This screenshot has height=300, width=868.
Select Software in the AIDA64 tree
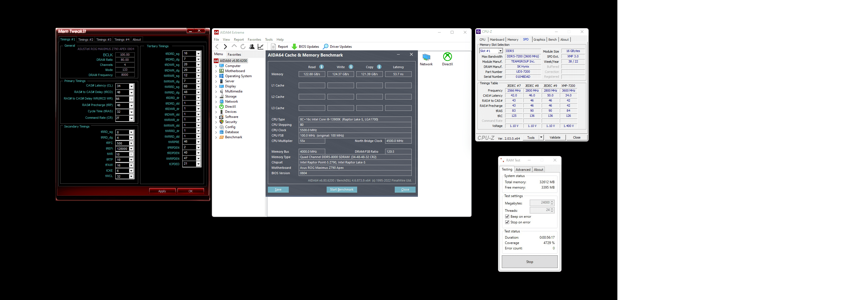(231, 116)
